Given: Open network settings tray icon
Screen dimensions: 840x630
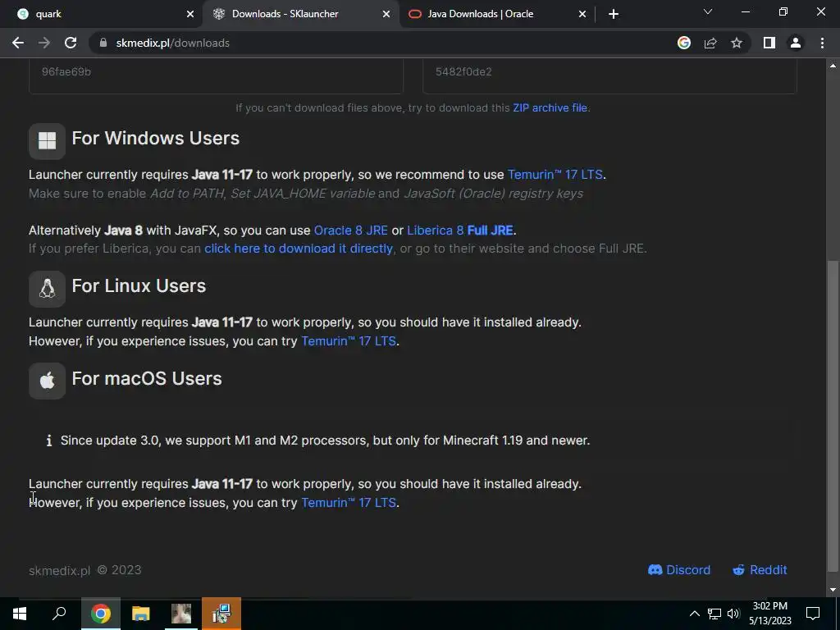Looking at the screenshot, I should (714, 614).
